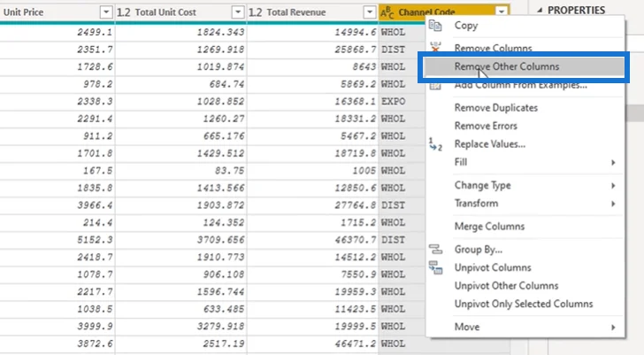Open the Total Revenue filter dropdown
Screen dimensions: 644x355
point(370,12)
